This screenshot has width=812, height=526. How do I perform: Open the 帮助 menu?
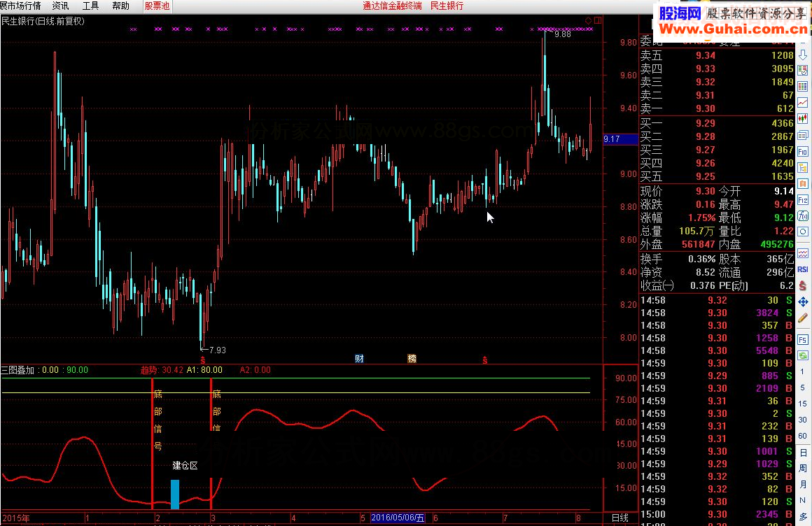pos(120,6)
